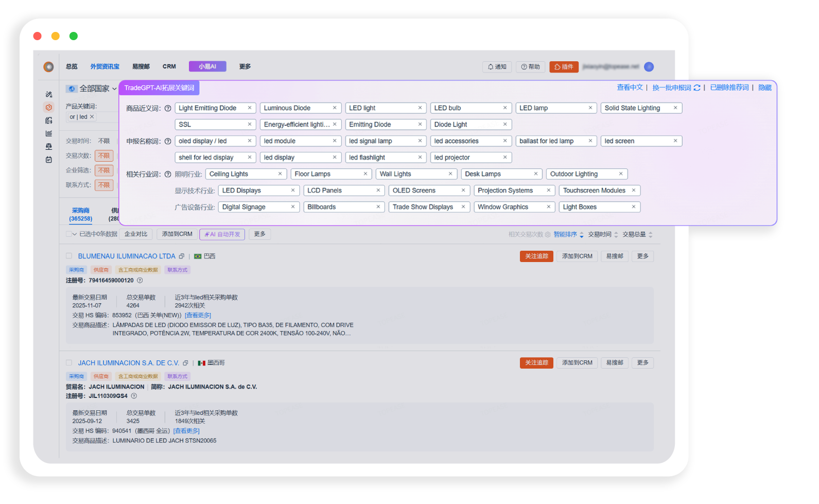Screen dimensions: 819x504
Task: Click the orange 插件 plugin button
Action: coord(564,67)
